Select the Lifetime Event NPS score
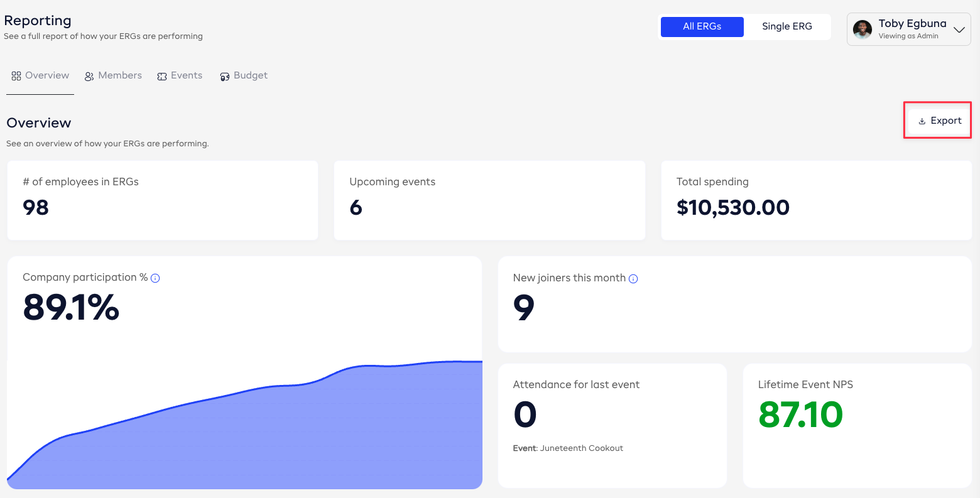Viewport: 980px width, 498px height. click(x=800, y=414)
